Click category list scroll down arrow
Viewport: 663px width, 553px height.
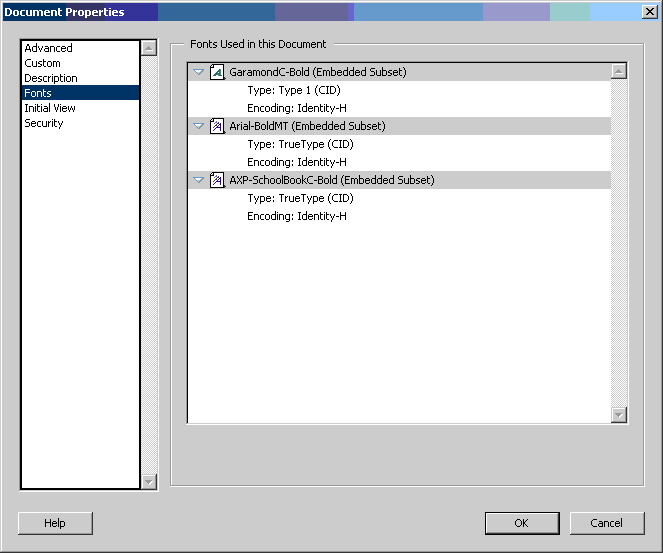pyautogui.click(x=149, y=482)
